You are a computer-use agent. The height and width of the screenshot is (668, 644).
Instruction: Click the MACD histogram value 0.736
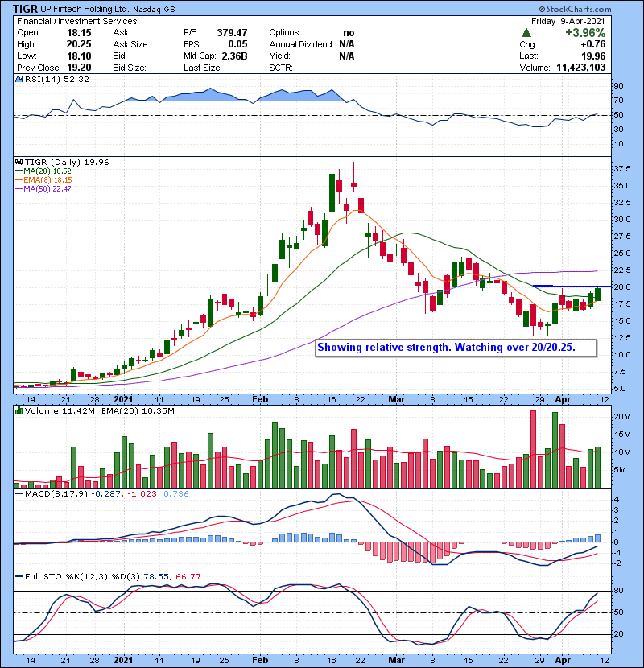[176, 494]
